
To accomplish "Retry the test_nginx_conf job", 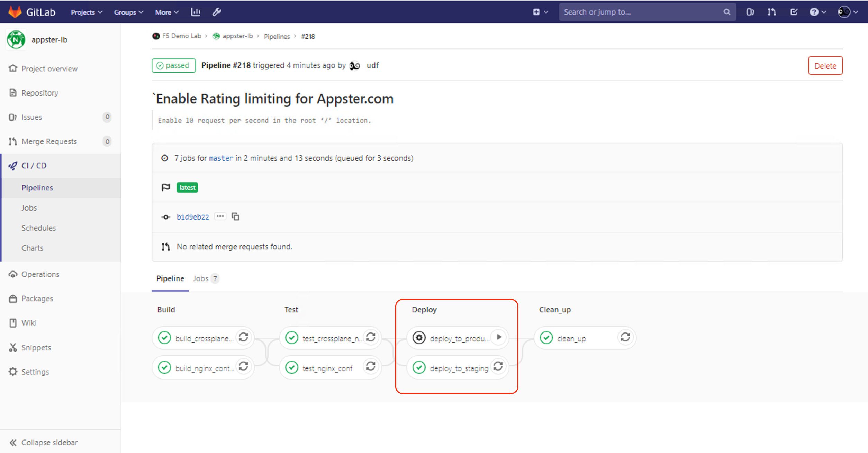I will pyautogui.click(x=371, y=366).
